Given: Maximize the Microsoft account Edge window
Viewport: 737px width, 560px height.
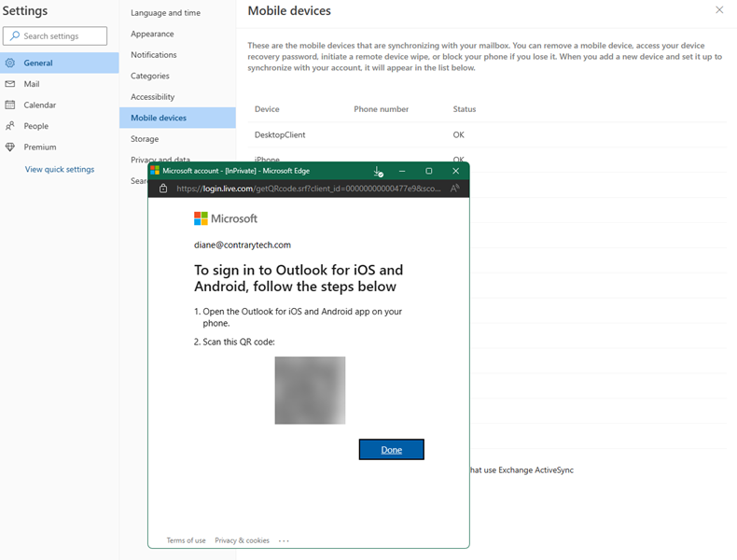Looking at the screenshot, I should pos(428,171).
